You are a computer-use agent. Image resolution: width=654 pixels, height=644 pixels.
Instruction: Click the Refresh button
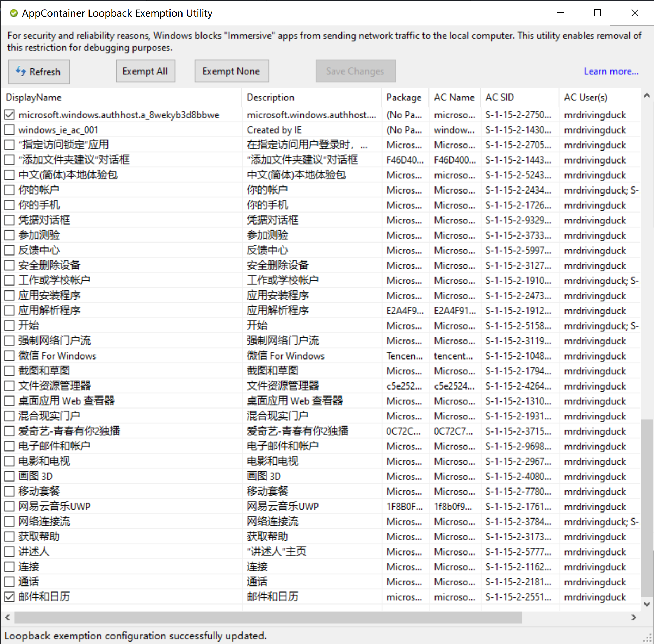coord(39,72)
